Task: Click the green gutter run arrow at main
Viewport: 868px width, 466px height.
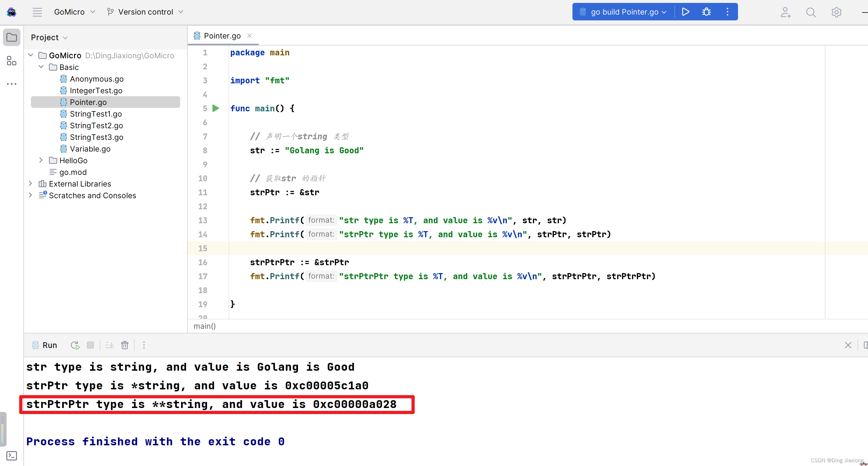Action: click(x=216, y=108)
